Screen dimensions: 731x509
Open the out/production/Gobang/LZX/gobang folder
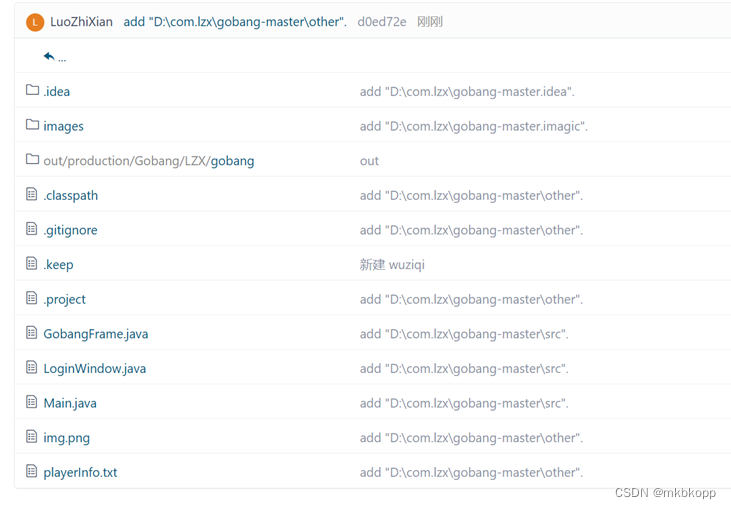point(149,161)
